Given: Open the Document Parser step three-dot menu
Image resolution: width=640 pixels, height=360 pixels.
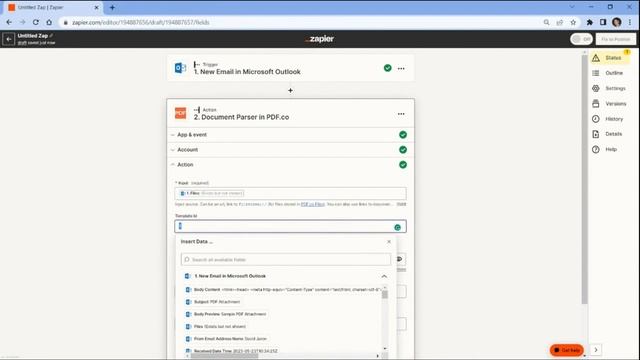Looking at the screenshot, I should pos(401,114).
